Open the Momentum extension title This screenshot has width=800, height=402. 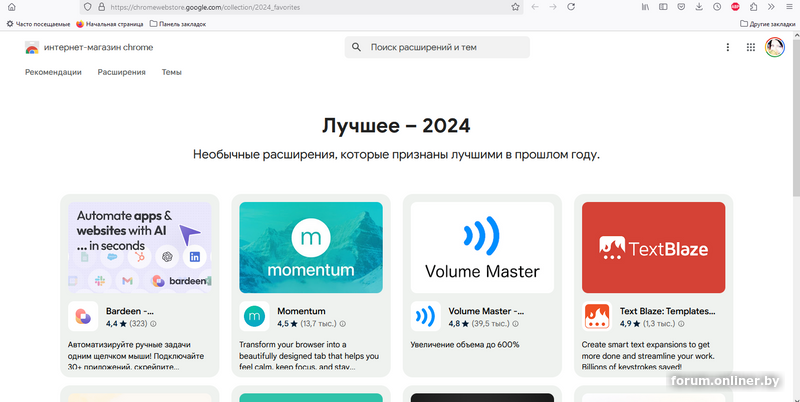[x=301, y=311]
